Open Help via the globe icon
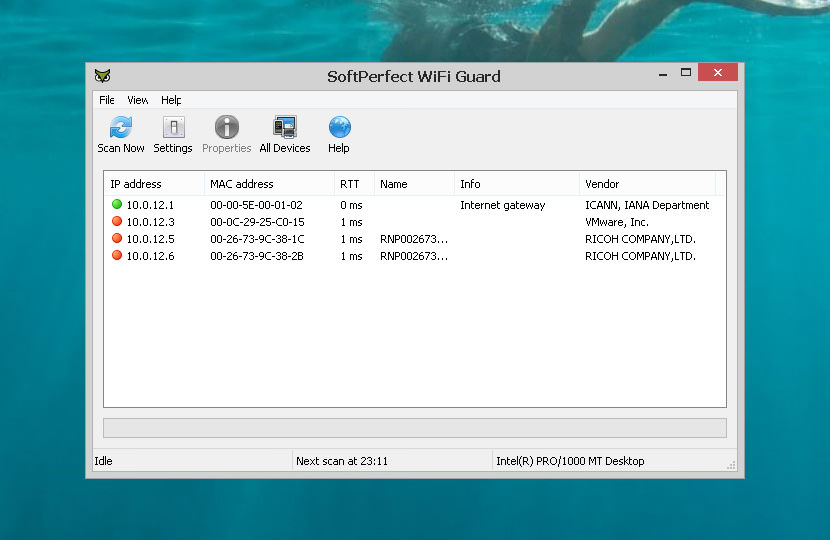Screen dimensions: 830x540 pyautogui.click(x=339, y=128)
